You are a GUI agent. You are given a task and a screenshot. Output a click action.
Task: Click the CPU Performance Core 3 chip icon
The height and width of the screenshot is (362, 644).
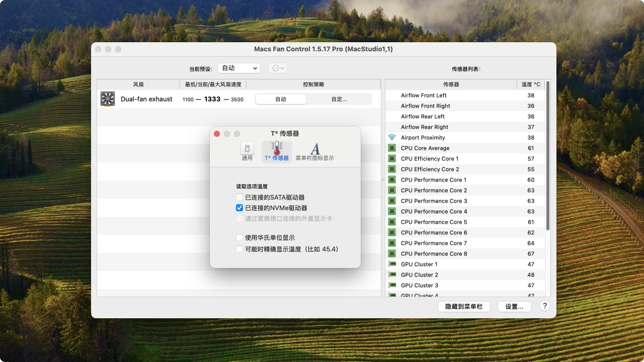pyautogui.click(x=392, y=201)
